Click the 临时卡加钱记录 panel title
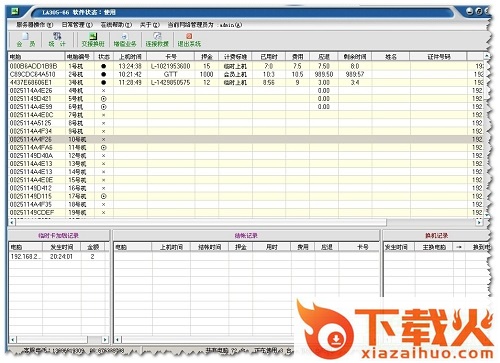 tap(59, 236)
